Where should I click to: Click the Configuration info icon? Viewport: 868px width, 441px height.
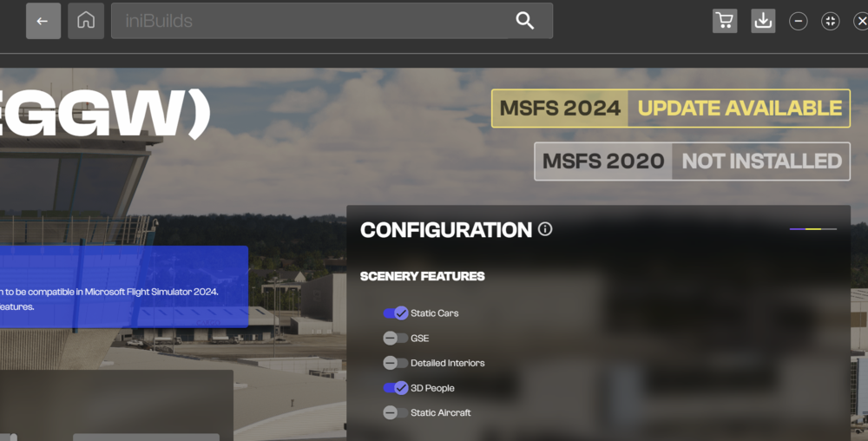pyautogui.click(x=545, y=229)
